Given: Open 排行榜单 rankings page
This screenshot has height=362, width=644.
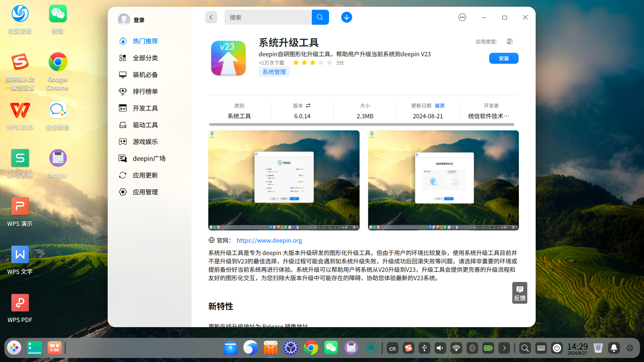Looking at the screenshot, I should coord(145,92).
